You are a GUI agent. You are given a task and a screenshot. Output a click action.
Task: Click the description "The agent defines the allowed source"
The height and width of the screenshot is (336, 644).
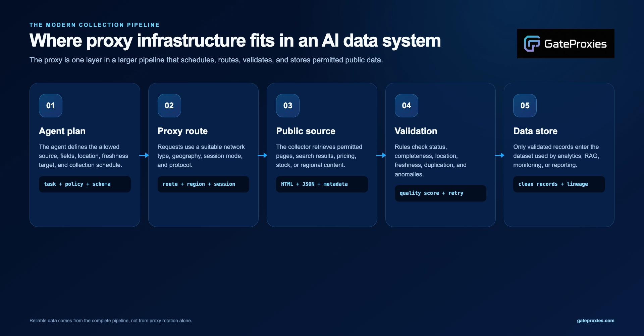[x=84, y=156]
